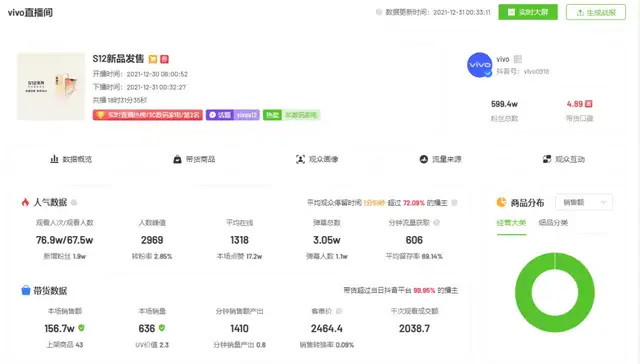Click the 3.05w 弹幕总数 value
The height and width of the screenshot is (364, 640).
(x=327, y=240)
